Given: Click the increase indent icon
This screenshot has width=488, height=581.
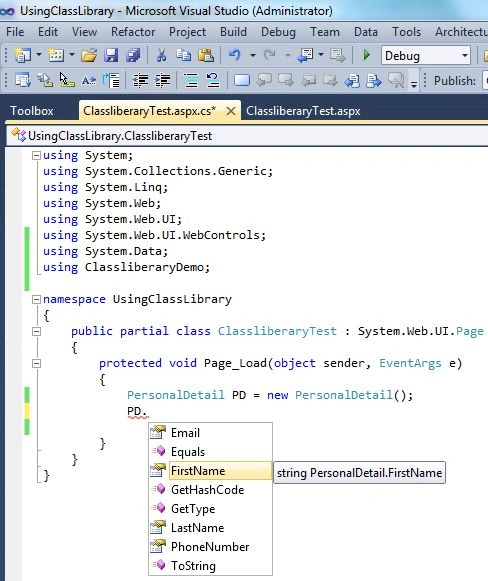Looking at the screenshot, I should tap(163, 80).
